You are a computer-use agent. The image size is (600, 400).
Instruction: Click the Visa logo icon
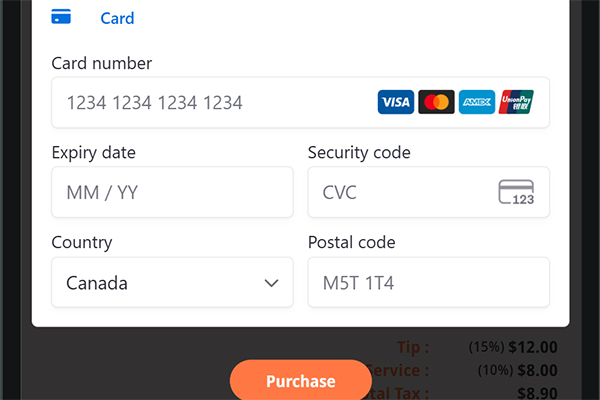(396, 102)
